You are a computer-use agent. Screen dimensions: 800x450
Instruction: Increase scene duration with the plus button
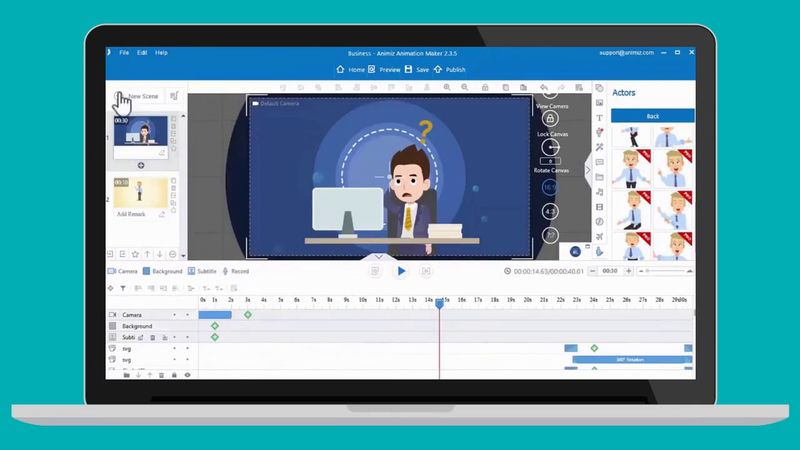click(629, 271)
